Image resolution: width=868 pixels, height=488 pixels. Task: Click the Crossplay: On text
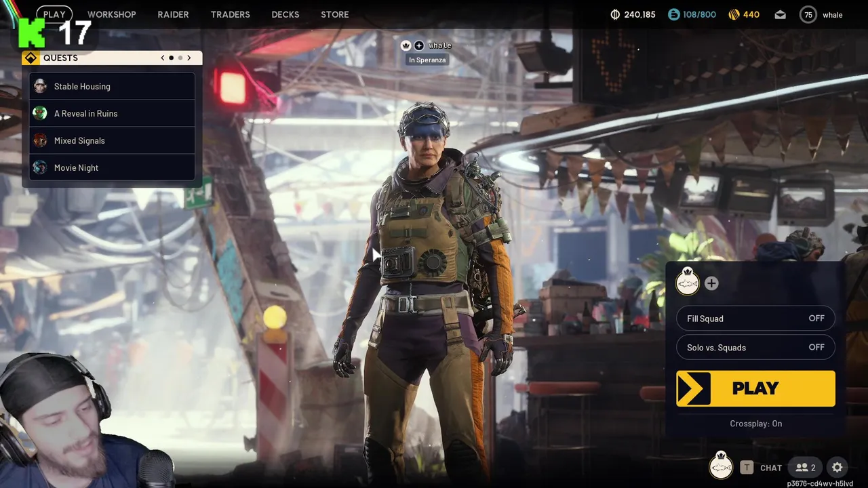click(756, 424)
